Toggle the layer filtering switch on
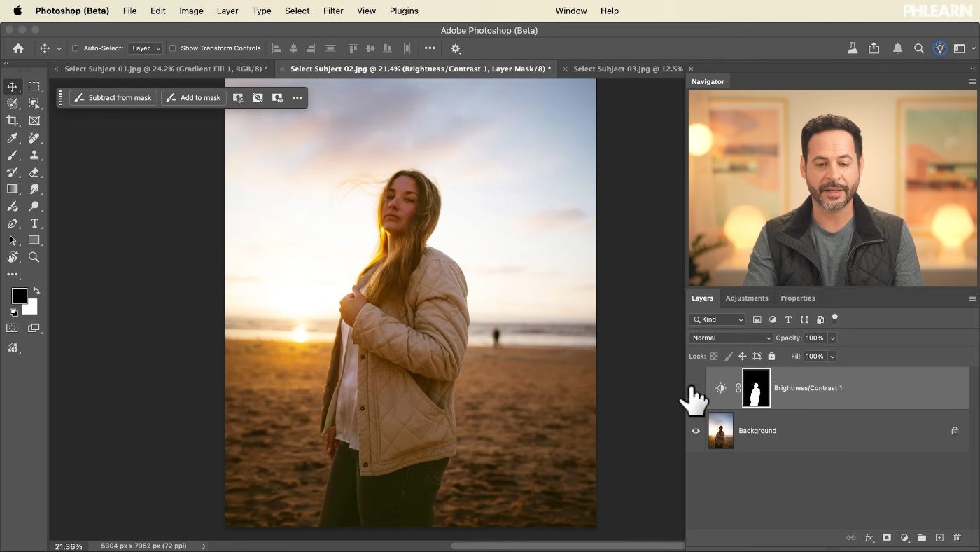 coord(834,319)
